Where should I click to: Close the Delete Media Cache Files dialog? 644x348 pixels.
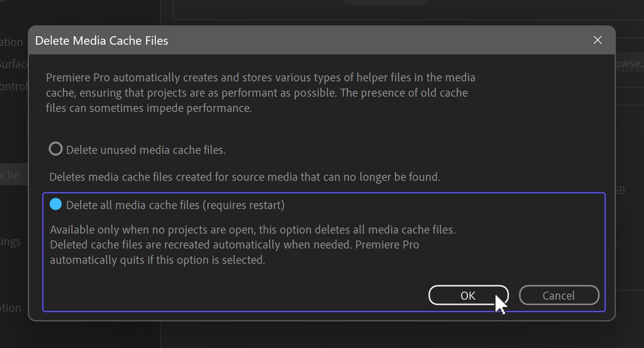(597, 40)
